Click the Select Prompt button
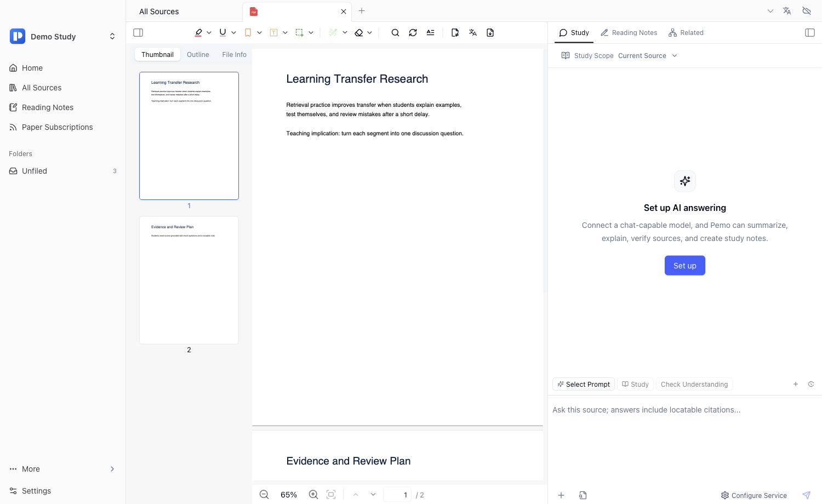This screenshot has width=822, height=504. 584,385
